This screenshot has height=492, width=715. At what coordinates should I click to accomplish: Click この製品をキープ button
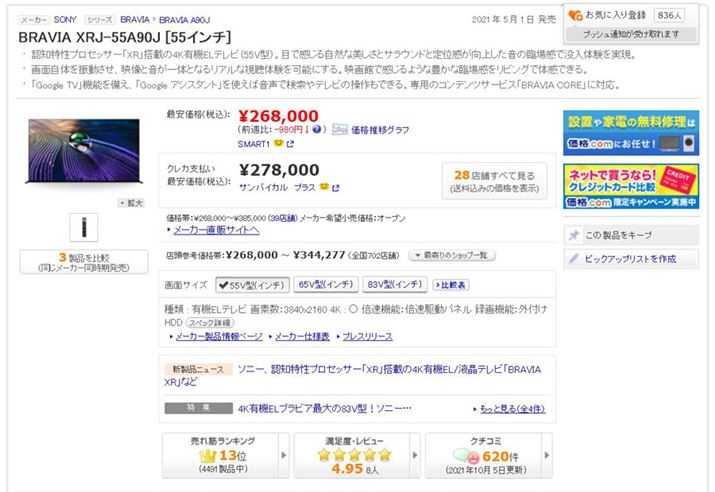[x=631, y=235]
